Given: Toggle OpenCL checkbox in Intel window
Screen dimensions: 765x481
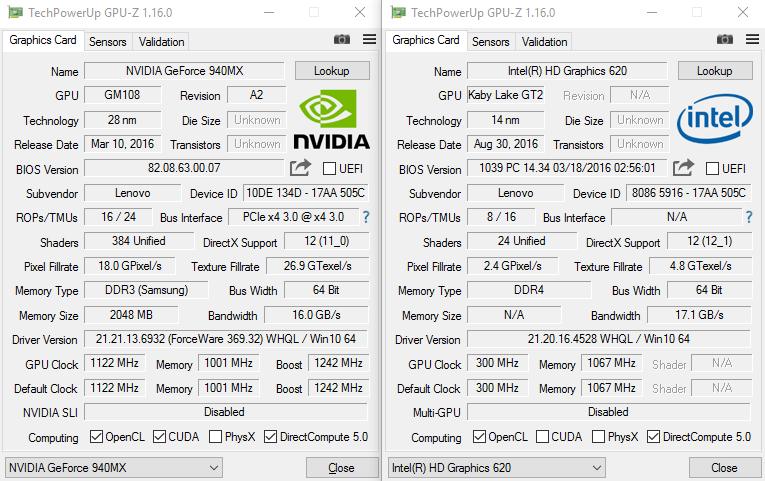Looking at the screenshot, I should pos(479,437).
